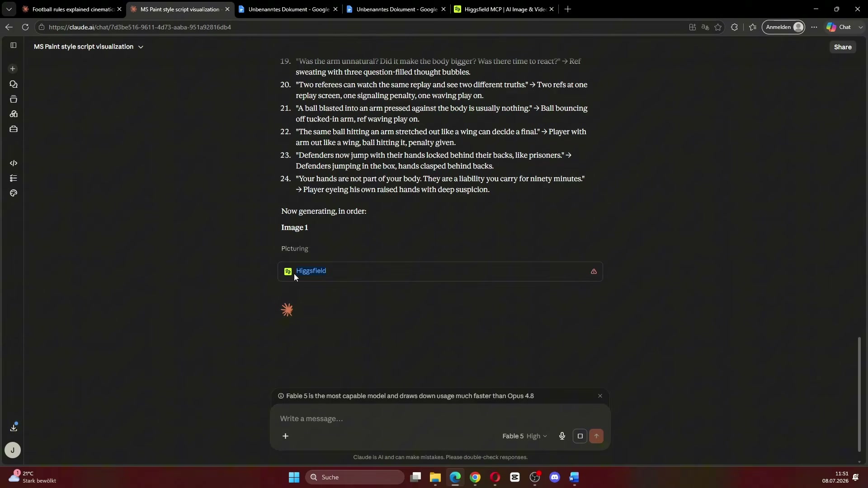Open the palette icon in sidebar
The width and height of the screenshot is (868, 488).
point(13,193)
